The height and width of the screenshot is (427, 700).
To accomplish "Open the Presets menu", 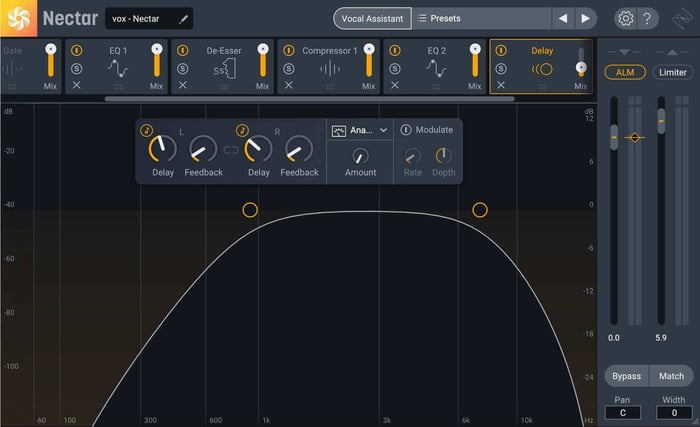I will click(x=482, y=19).
